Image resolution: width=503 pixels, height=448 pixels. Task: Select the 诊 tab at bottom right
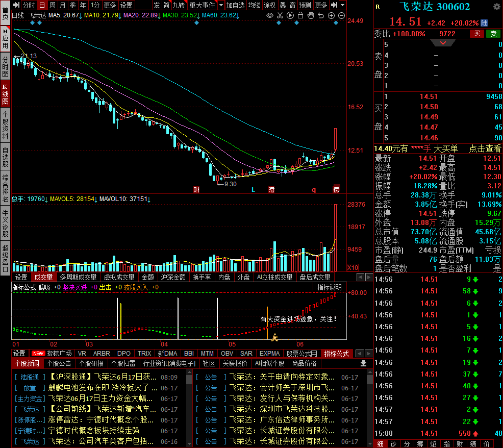point(394,444)
